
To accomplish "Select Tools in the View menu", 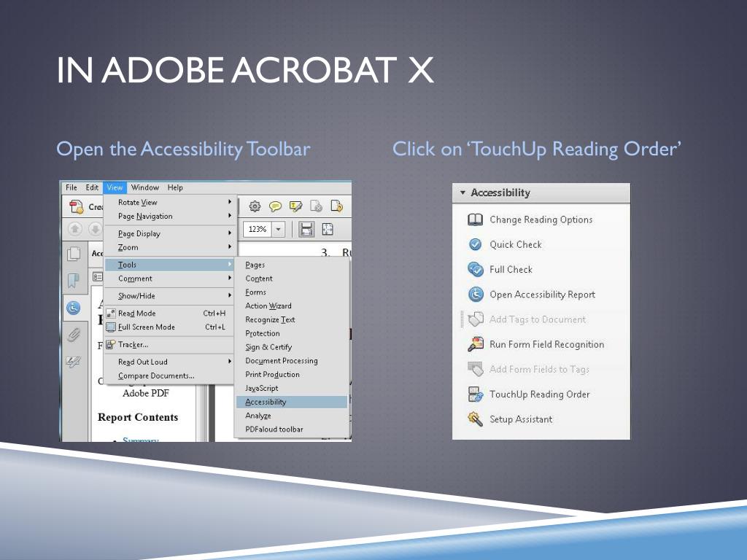I will [x=169, y=265].
